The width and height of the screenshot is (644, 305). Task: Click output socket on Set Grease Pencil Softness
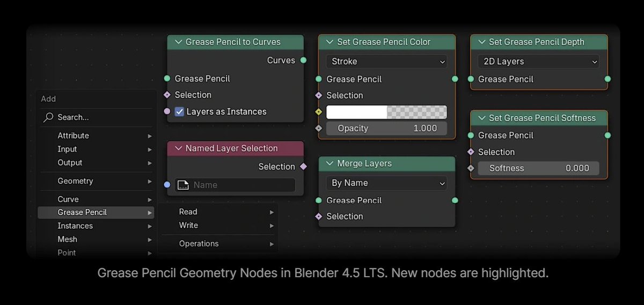pos(608,135)
